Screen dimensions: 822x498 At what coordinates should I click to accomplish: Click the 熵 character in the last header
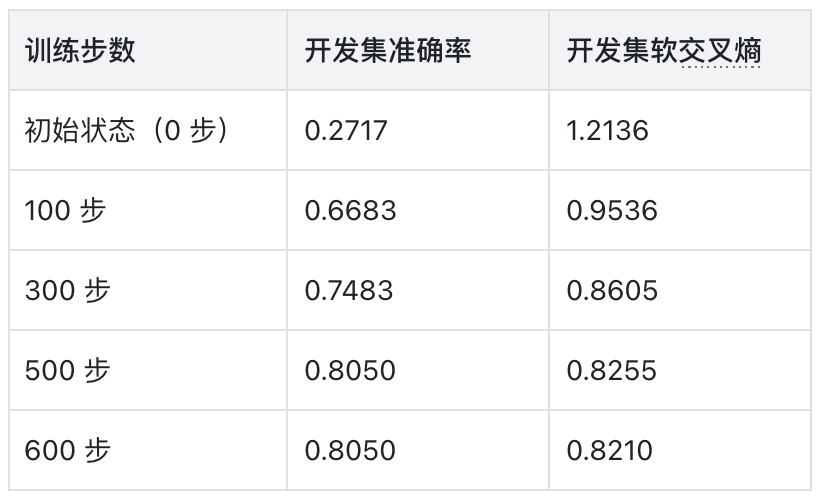748,51
